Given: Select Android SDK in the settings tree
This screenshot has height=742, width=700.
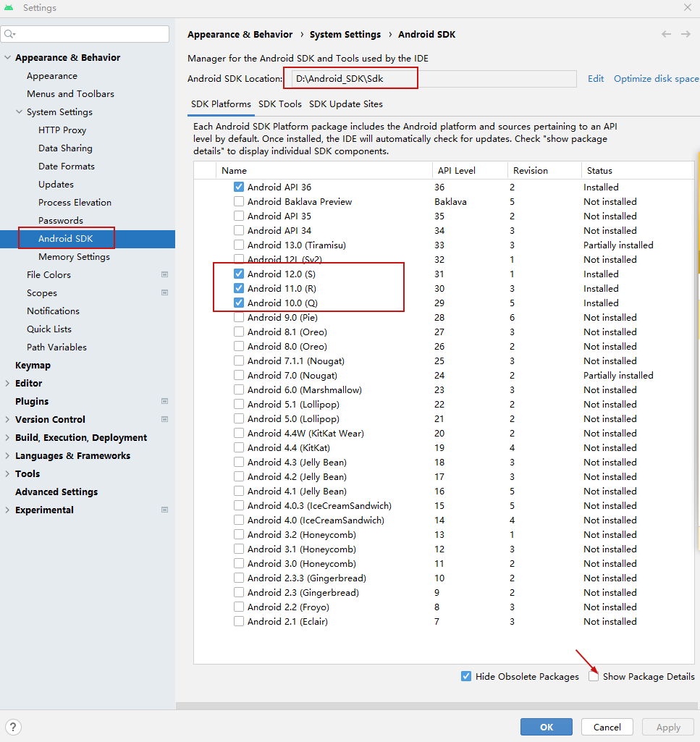Looking at the screenshot, I should tap(88, 238).
